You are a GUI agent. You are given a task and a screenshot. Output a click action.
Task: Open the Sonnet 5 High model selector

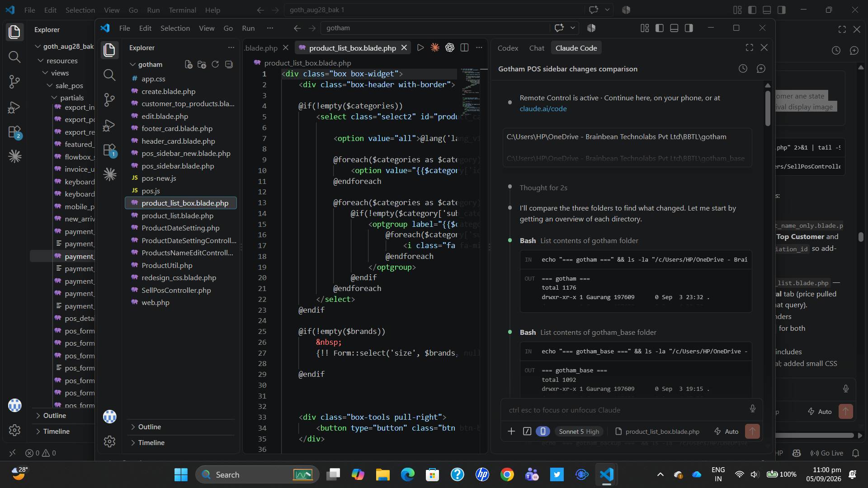[579, 432]
